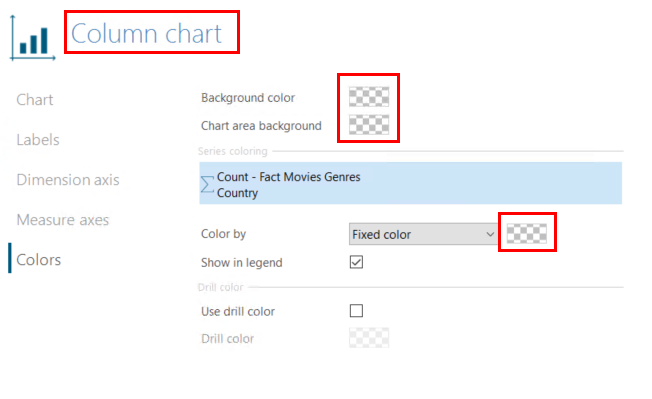Open the Fixed color swatch picker
The image size is (652, 399).
(527, 233)
